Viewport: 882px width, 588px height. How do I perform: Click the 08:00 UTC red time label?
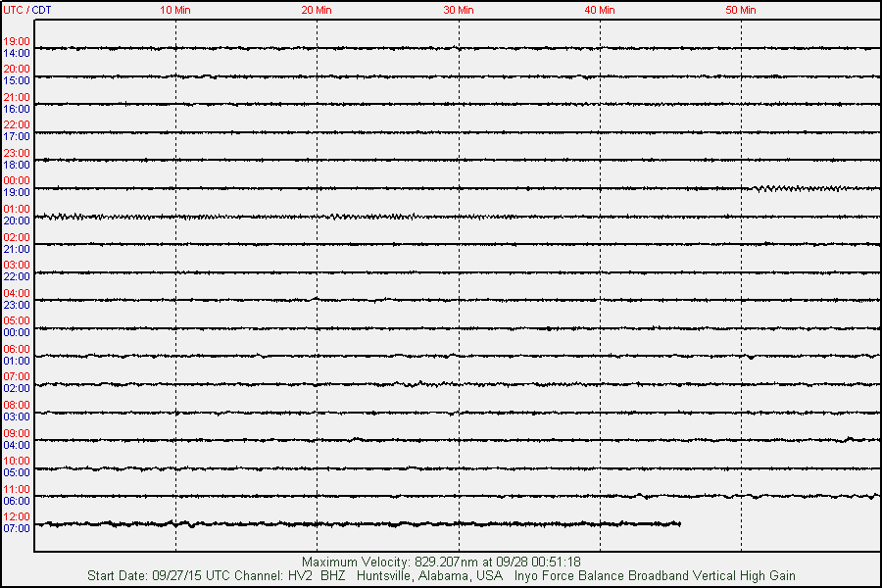coord(17,405)
